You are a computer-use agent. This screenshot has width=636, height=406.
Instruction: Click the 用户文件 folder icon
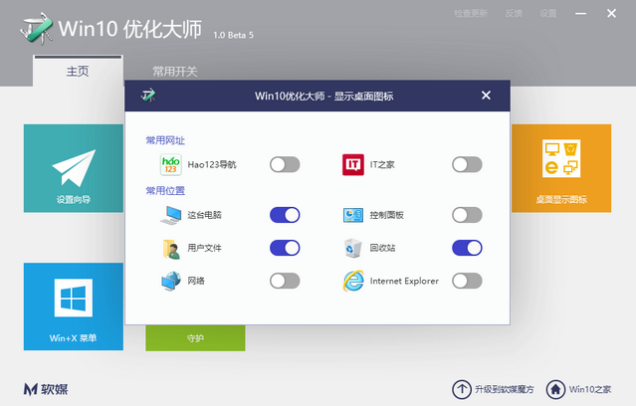click(171, 248)
